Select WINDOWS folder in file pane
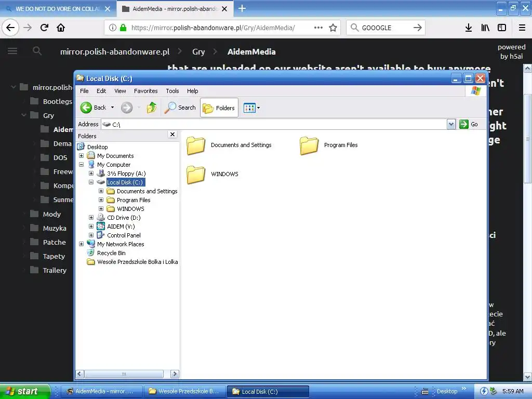Screen dimensions: 532x399 (x=212, y=175)
